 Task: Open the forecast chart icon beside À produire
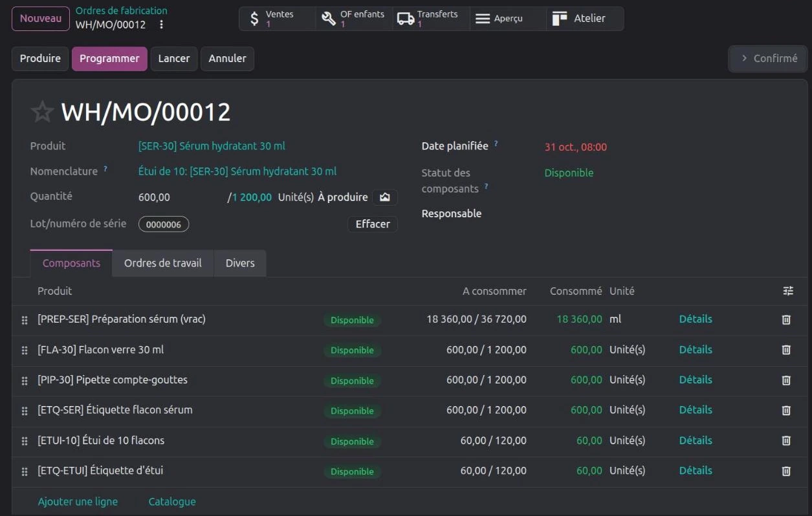coord(385,197)
